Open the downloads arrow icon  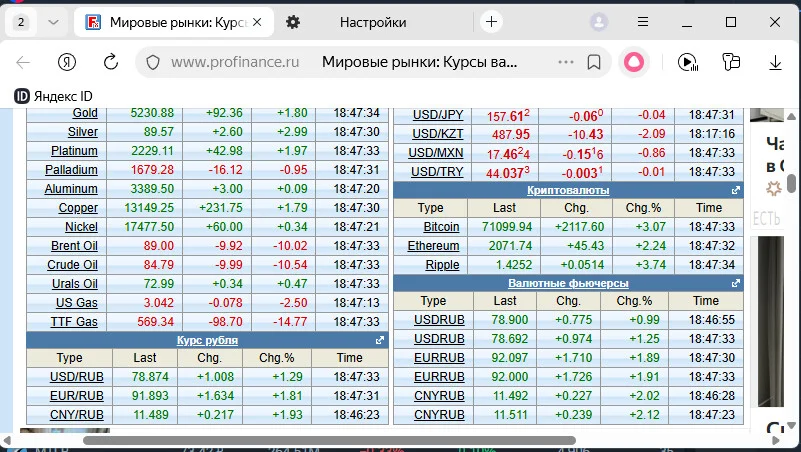pos(775,62)
